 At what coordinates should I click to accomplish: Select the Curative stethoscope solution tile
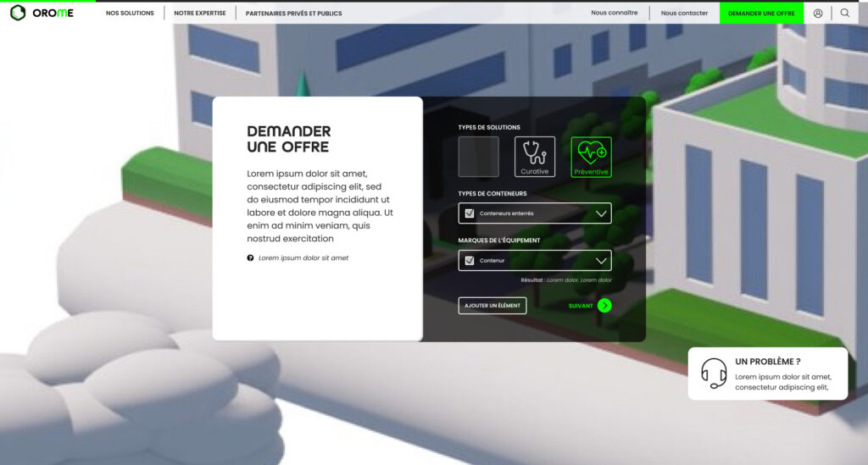[x=535, y=157]
